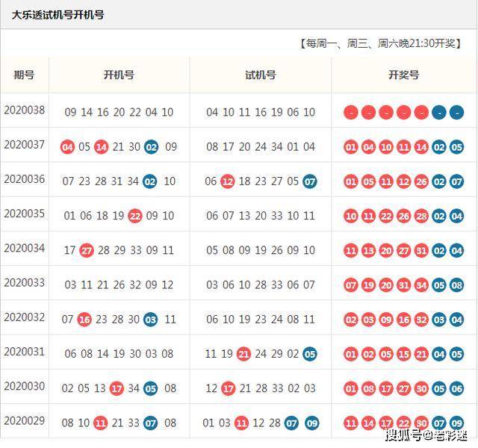Click last blue placeholder ball in 2020038 开奖号
The width and height of the screenshot is (478, 448).
(x=456, y=113)
